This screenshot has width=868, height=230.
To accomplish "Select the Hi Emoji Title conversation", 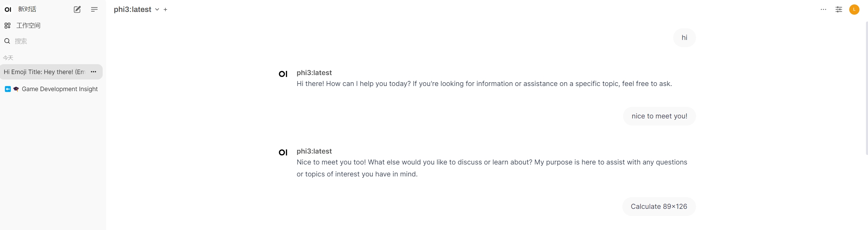I will (44, 72).
